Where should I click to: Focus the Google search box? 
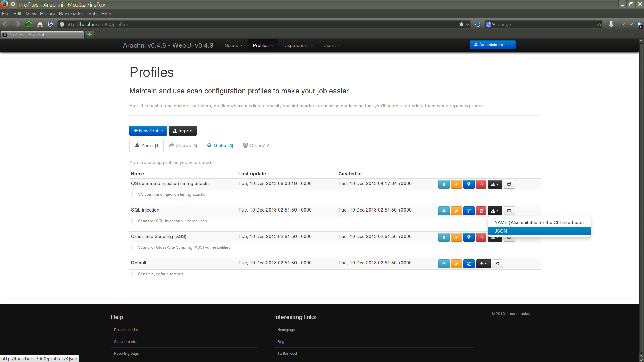click(x=547, y=24)
